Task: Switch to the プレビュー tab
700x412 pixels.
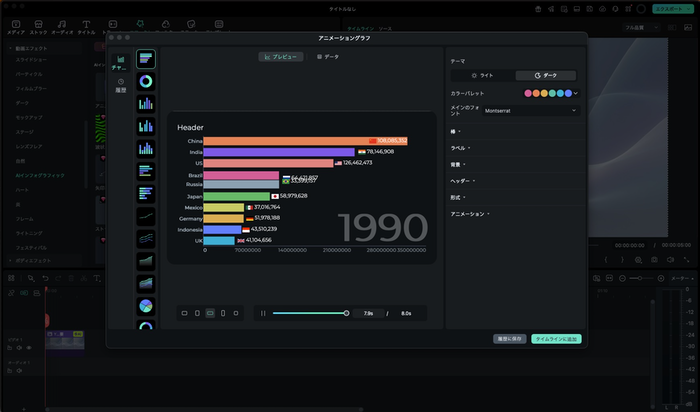Action: coord(280,57)
